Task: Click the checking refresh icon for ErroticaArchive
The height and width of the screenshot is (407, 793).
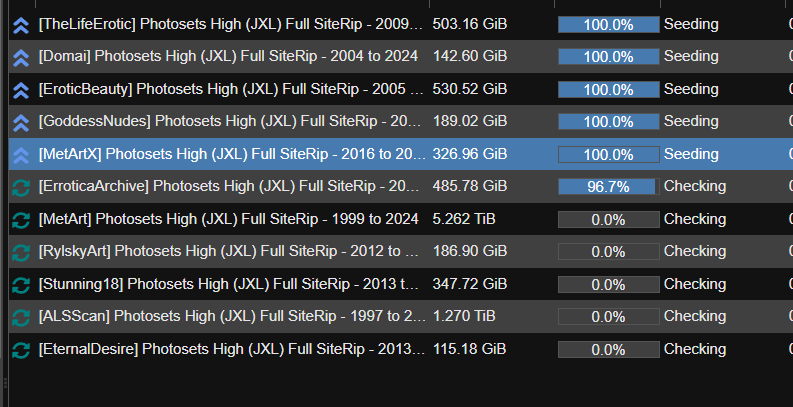Action: tap(20, 187)
